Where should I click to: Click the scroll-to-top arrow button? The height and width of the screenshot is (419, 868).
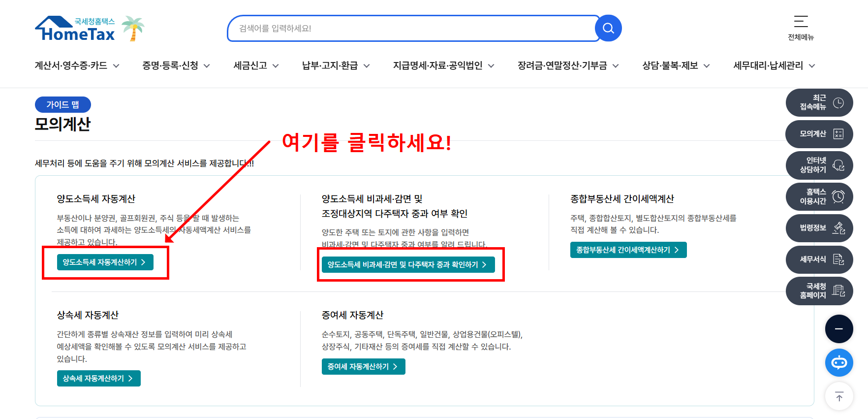839,396
